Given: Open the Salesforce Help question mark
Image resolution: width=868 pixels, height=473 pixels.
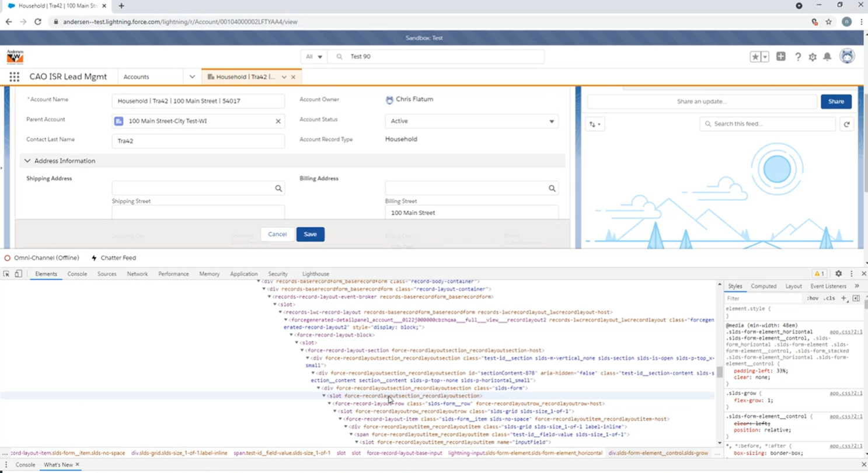Looking at the screenshot, I should 797,57.
